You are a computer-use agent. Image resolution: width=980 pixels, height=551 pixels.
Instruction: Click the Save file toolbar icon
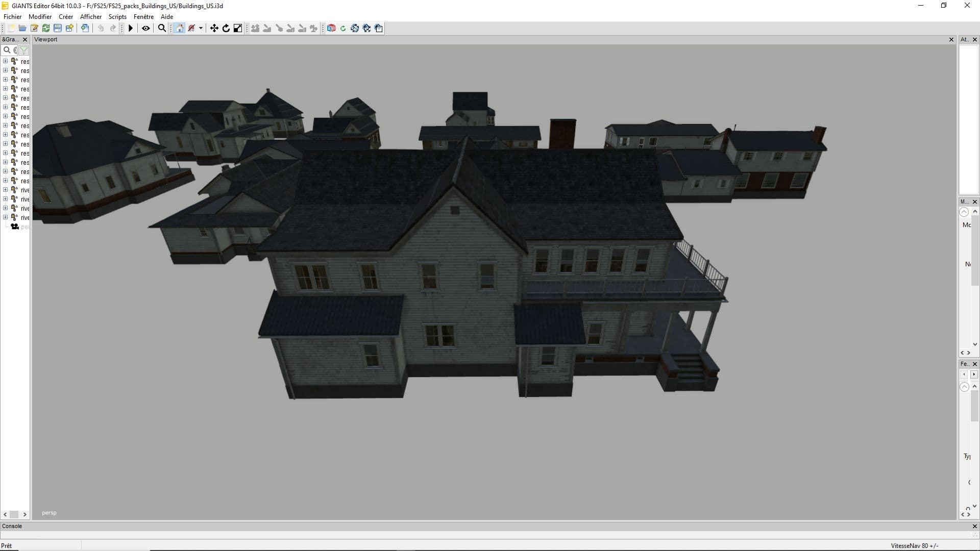(58, 28)
